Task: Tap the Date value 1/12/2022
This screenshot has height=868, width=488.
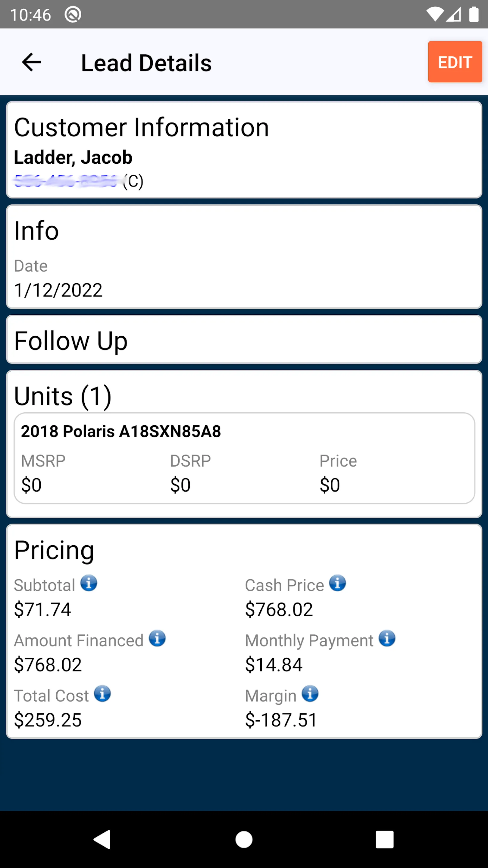Action: click(58, 290)
